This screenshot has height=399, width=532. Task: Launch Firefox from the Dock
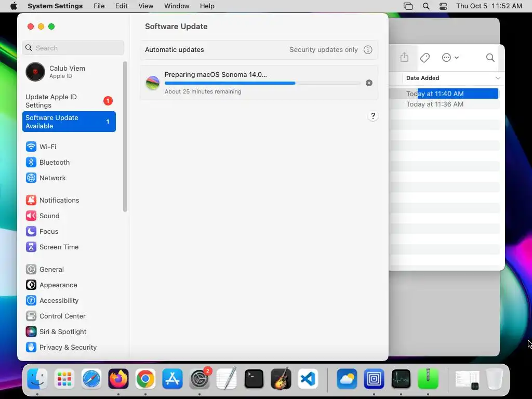(118, 379)
